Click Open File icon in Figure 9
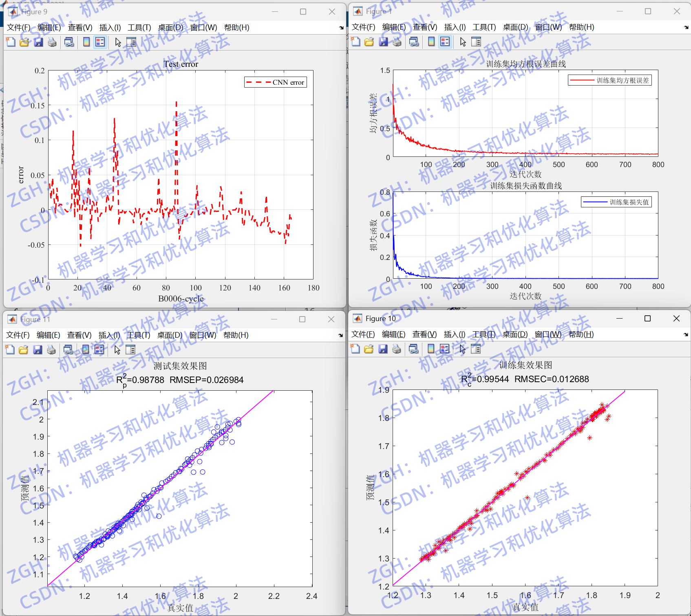691x616 pixels. 24,42
